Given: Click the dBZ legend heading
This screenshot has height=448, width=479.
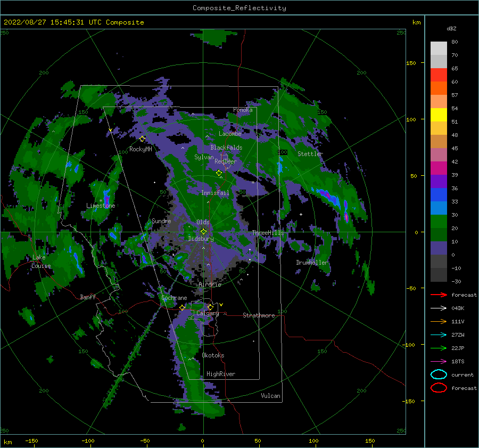Looking at the screenshot, I should click(451, 29).
